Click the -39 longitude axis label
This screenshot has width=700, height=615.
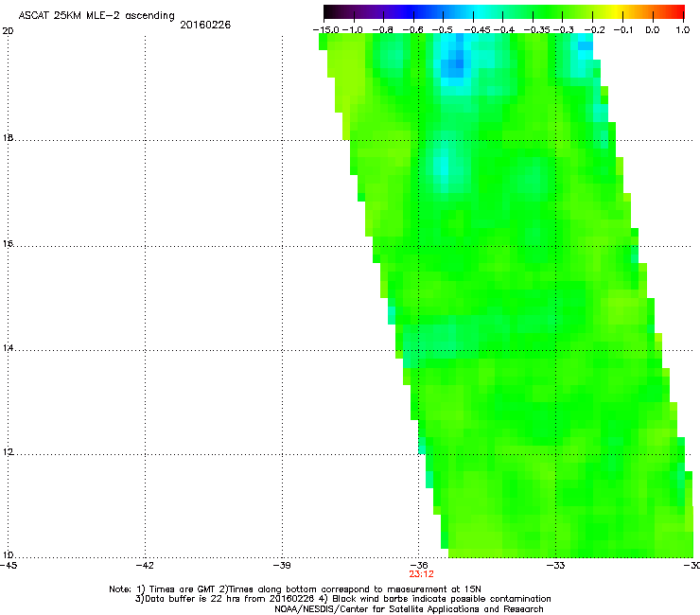tap(282, 565)
